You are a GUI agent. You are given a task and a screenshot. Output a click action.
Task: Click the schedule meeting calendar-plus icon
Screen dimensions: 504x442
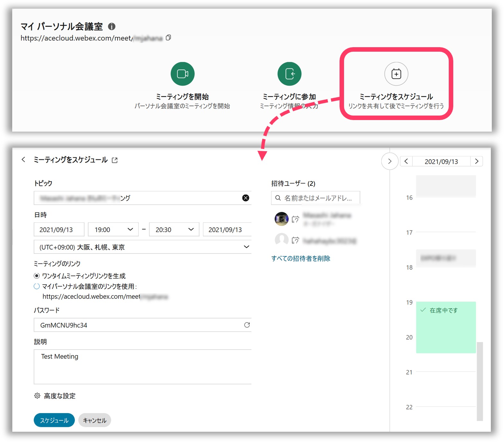pyautogui.click(x=396, y=74)
